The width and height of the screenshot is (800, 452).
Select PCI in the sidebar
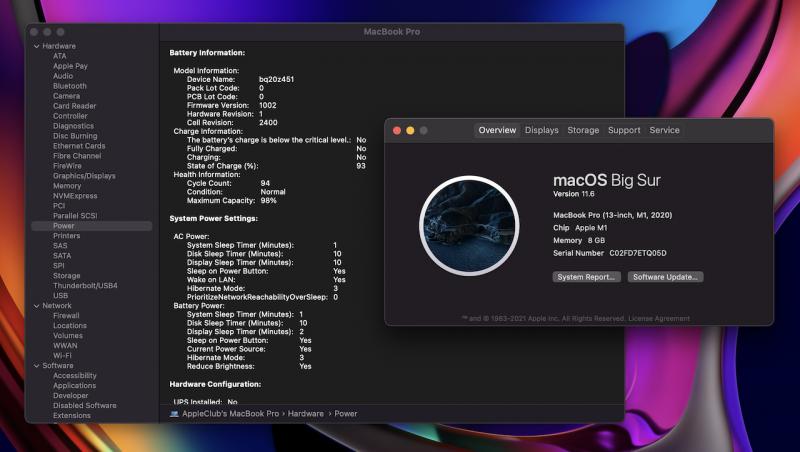tap(59, 206)
